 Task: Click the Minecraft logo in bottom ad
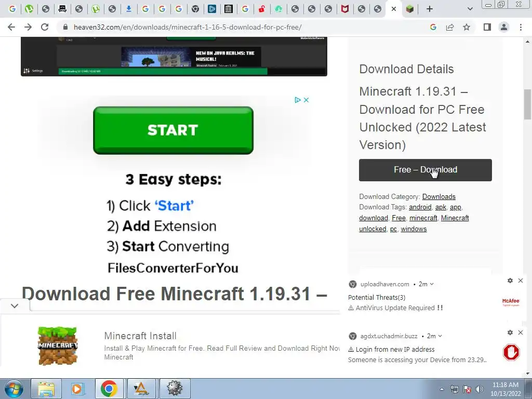(58, 345)
